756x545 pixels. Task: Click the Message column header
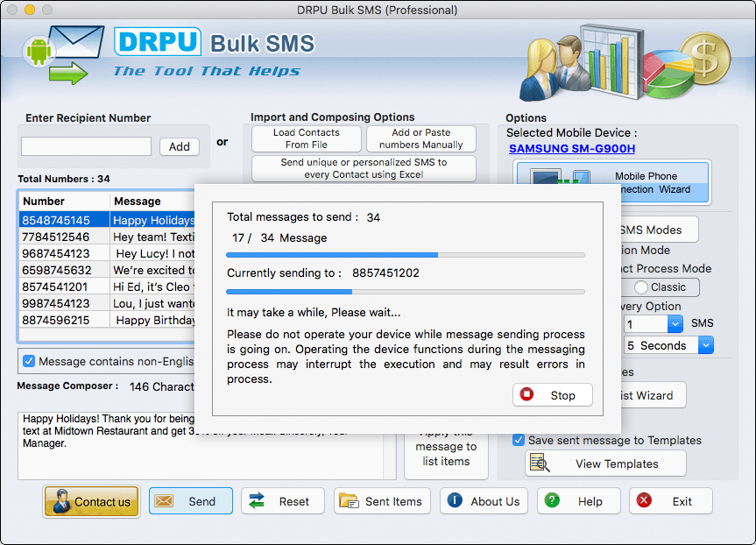tap(152, 202)
